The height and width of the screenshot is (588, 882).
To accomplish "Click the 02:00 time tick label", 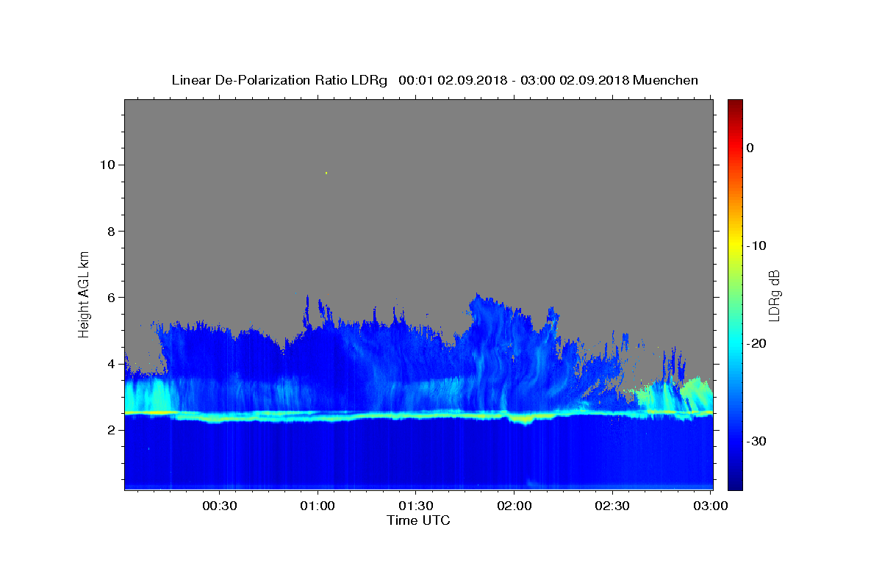I will [514, 506].
